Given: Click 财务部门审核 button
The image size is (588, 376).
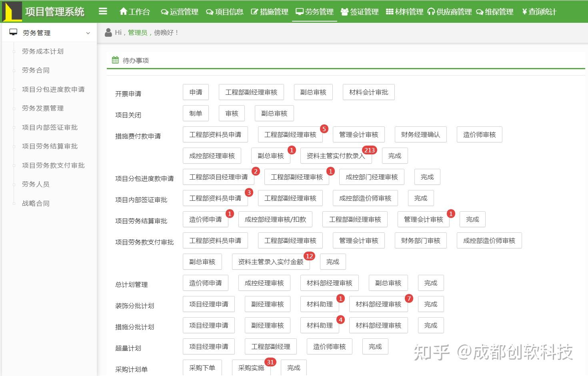Looking at the screenshot, I should 421,240.
